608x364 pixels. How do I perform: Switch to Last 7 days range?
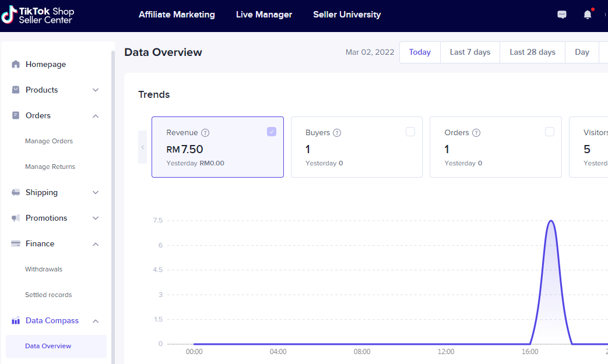pyautogui.click(x=470, y=52)
